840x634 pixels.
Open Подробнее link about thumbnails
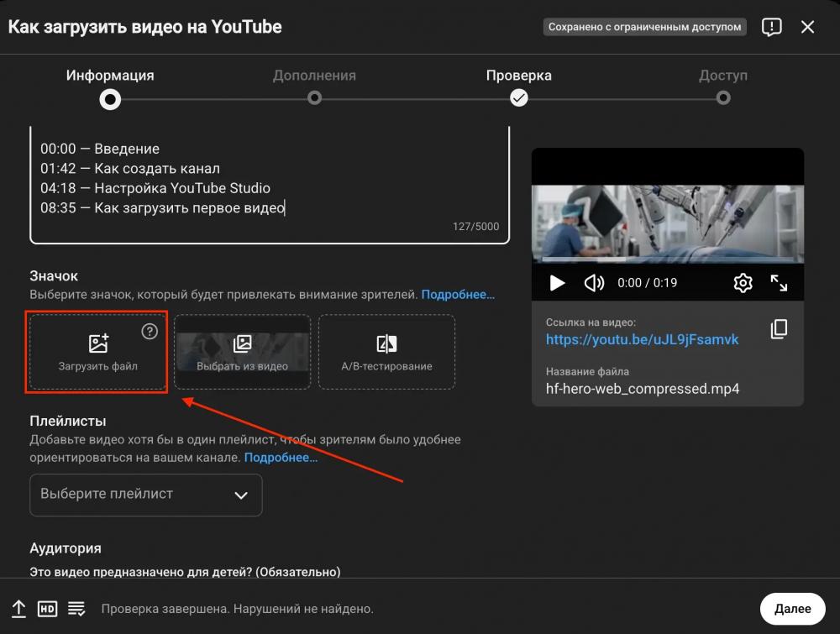click(458, 295)
